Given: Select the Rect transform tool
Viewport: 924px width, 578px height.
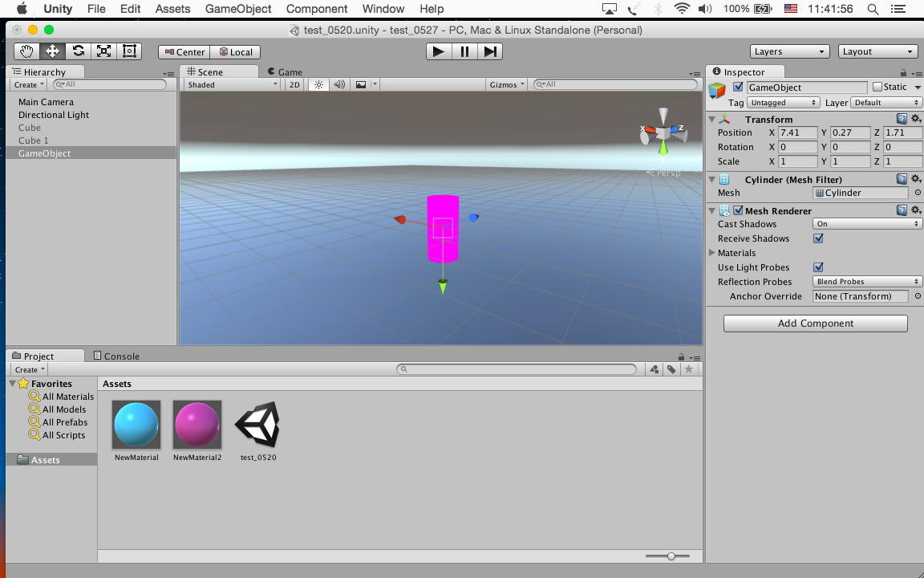Looking at the screenshot, I should (x=129, y=51).
